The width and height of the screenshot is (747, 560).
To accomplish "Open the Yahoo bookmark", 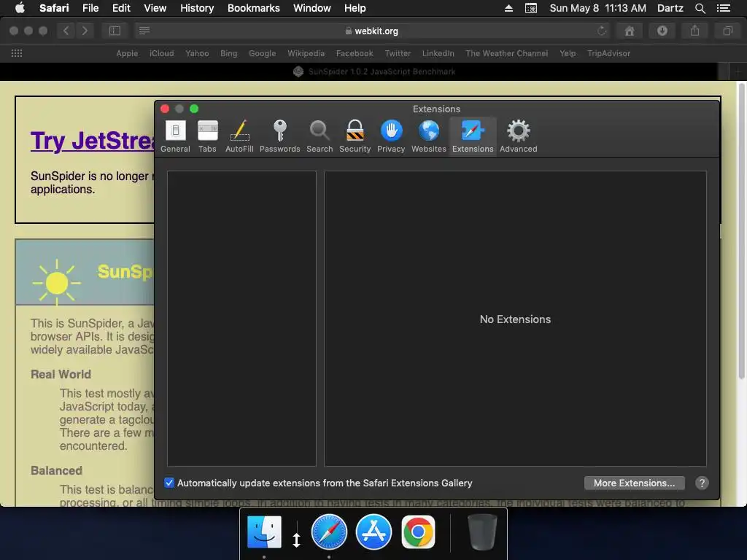I will point(197,53).
